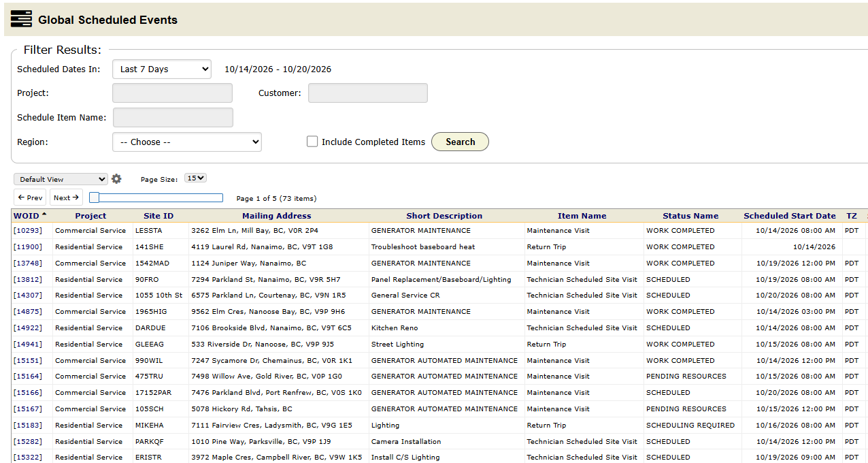The width and height of the screenshot is (868, 463).
Task: Select site ID 141SHE
Action: coord(149,246)
